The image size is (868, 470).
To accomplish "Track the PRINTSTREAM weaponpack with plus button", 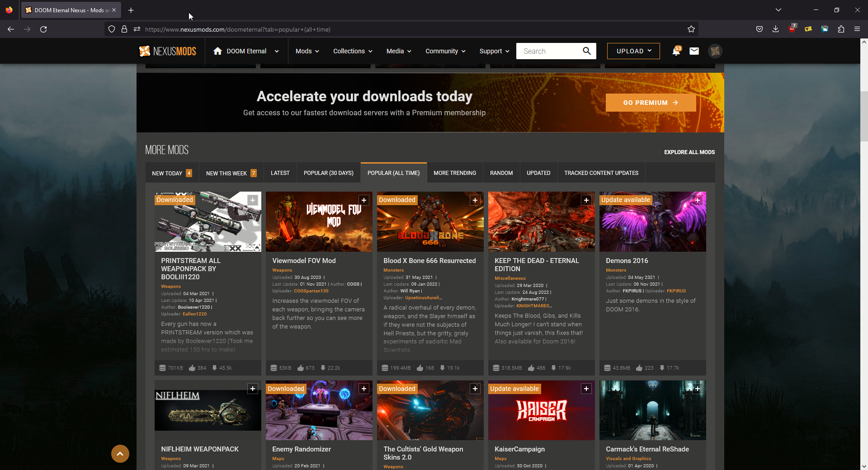I will pyautogui.click(x=253, y=200).
